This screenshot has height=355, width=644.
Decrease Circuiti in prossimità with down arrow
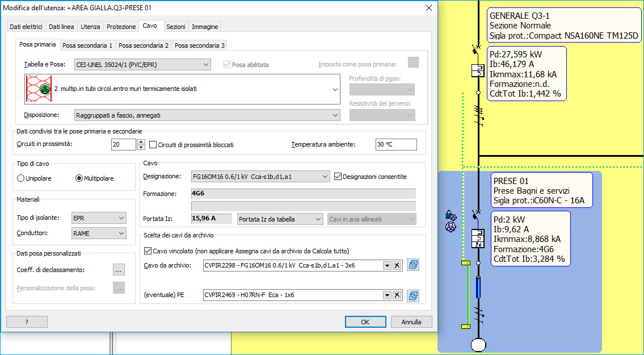pyautogui.click(x=141, y=147)
